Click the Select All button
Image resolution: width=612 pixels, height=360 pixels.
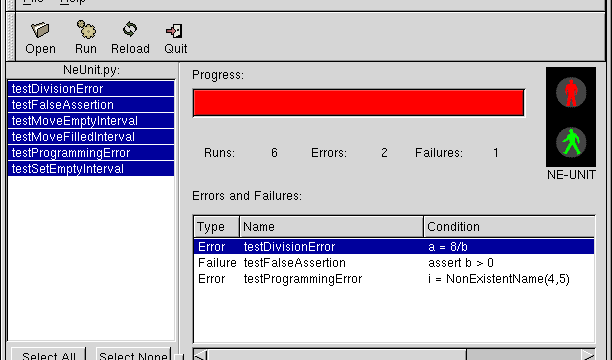point(49,355)
